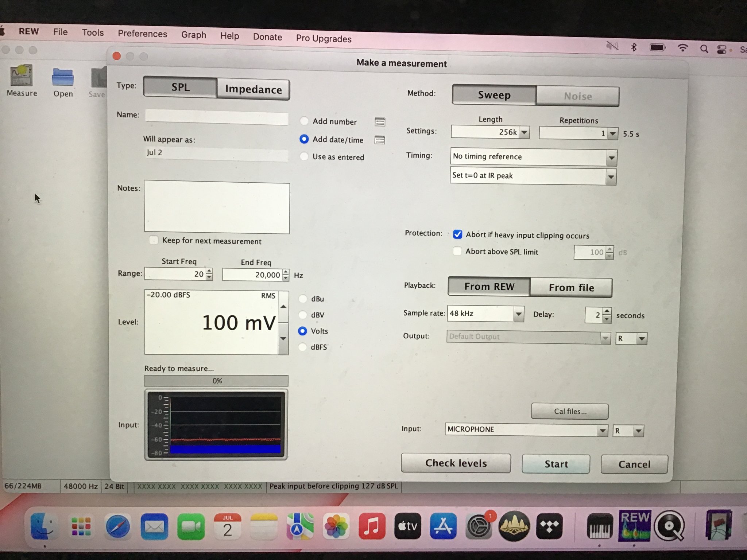The image size is (747, 560).
Task: Open App Store in the Dock
Action: coord(443,526)
